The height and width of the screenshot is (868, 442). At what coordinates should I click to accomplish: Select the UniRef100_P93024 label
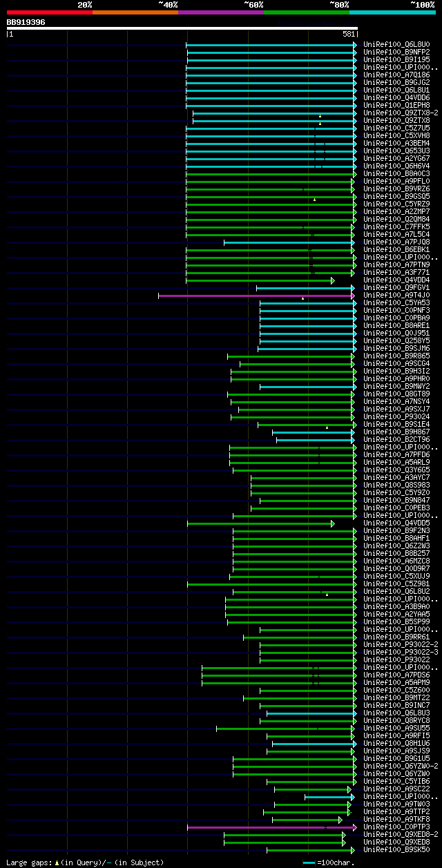[396, 417]
